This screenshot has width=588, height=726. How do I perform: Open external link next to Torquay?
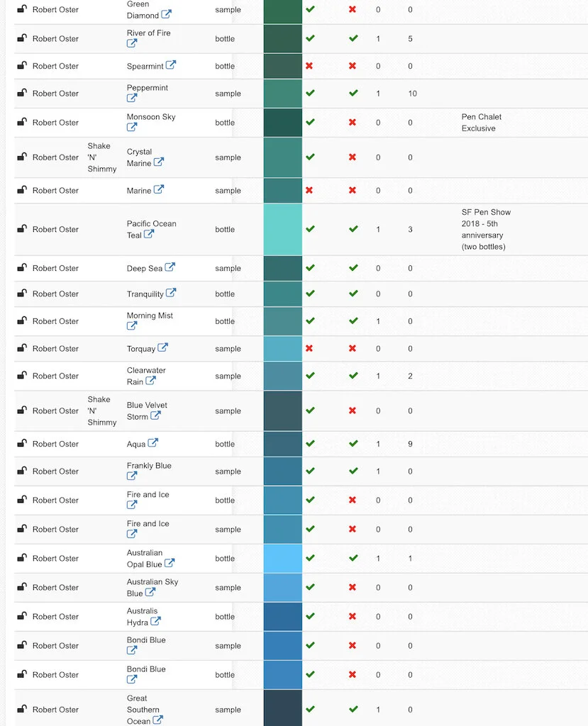[x=162, y=347]
